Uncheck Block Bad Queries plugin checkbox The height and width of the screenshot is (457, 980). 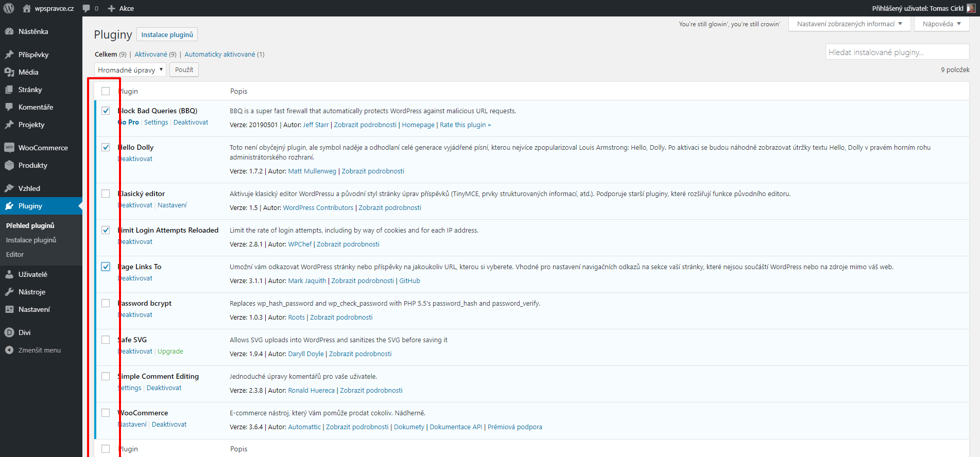coord(106,111)
